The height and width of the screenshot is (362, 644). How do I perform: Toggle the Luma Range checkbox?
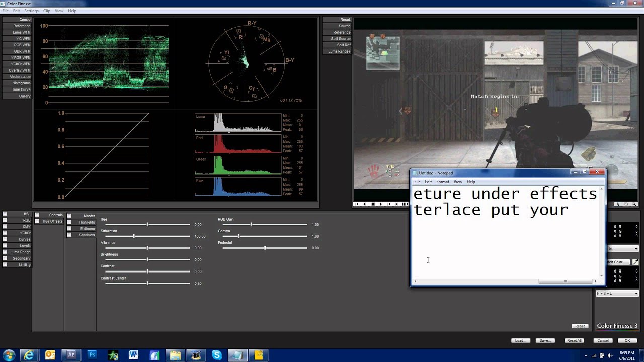click(5, 252)
